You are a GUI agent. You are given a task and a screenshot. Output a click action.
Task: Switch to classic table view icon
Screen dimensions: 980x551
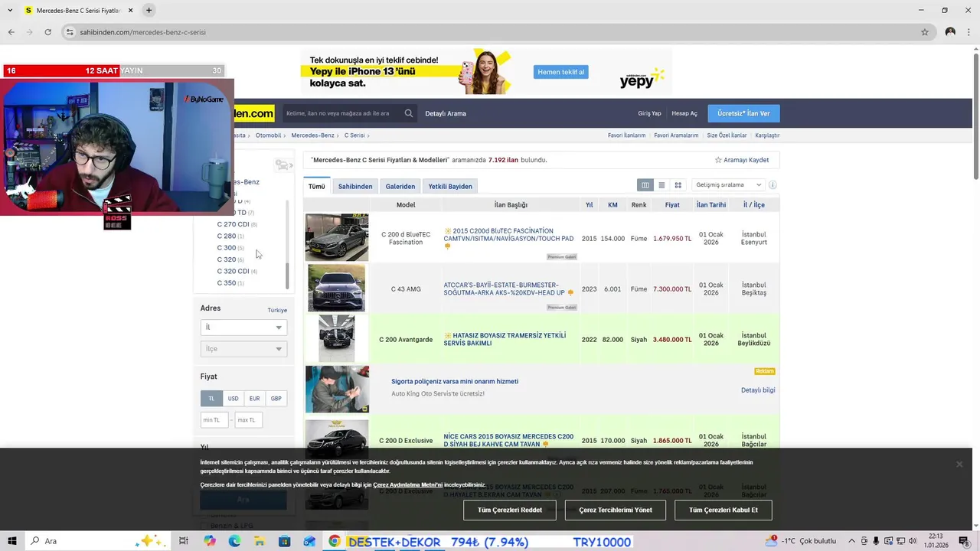click(x=645, y=185)
